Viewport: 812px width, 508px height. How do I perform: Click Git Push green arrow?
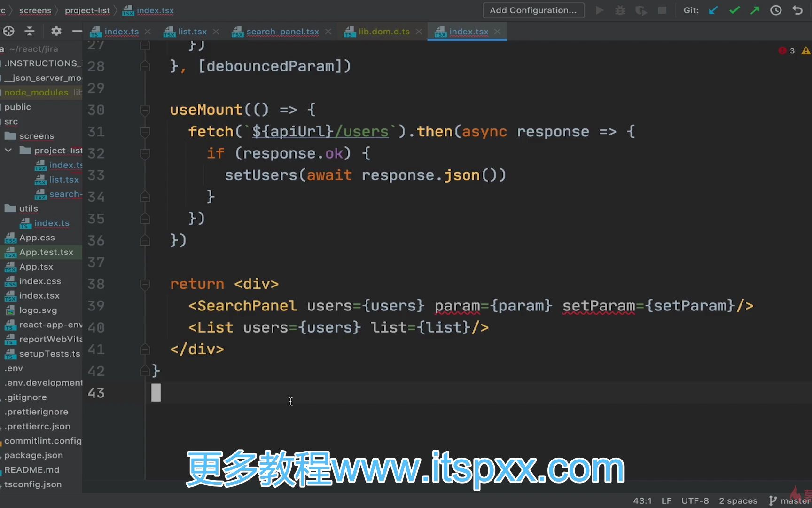(755, 10)
